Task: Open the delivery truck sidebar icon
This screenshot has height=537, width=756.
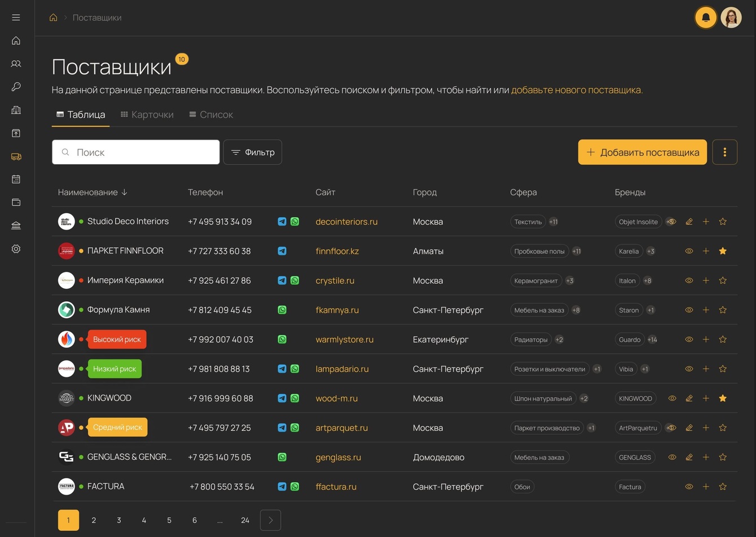Action: point(16,156)
